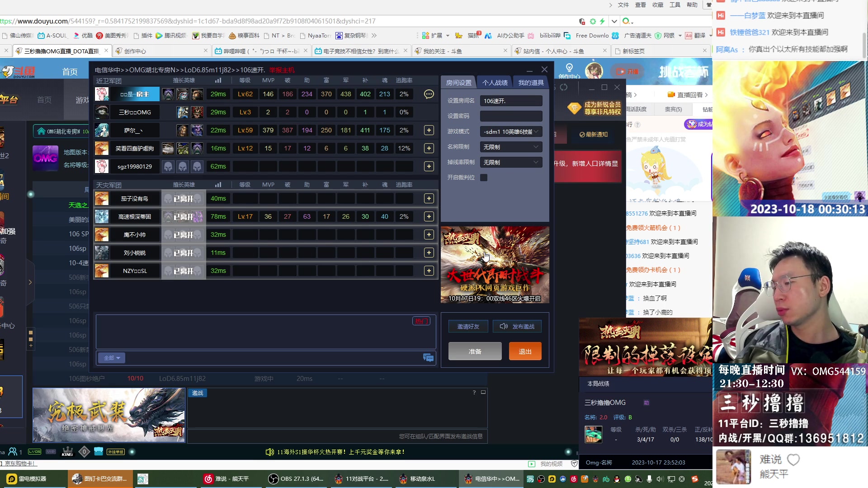Click the plus icon on the 高速根深蒂固 row

point(429,216)
